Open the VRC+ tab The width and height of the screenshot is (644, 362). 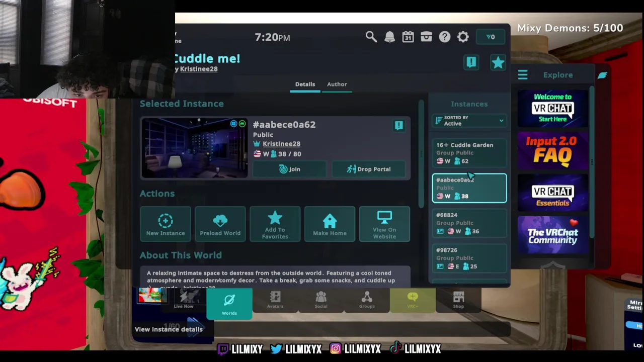(413, 300)
